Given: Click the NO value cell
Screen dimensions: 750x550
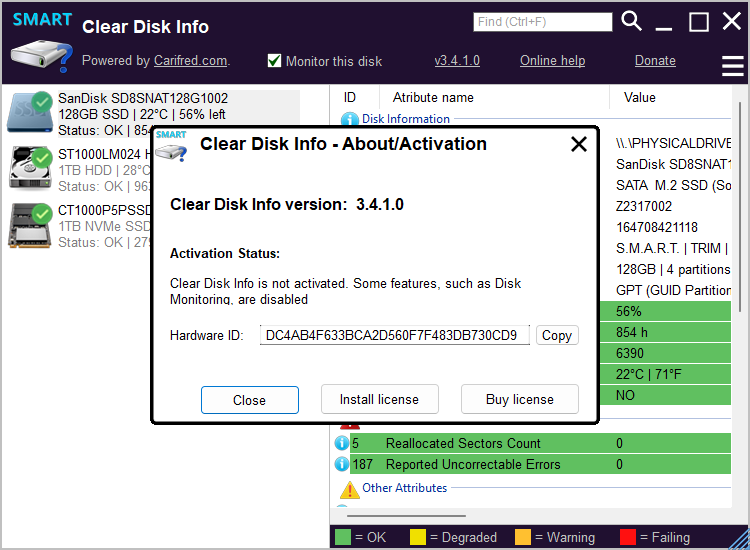Looking at the screenshot, I should 665,395.
